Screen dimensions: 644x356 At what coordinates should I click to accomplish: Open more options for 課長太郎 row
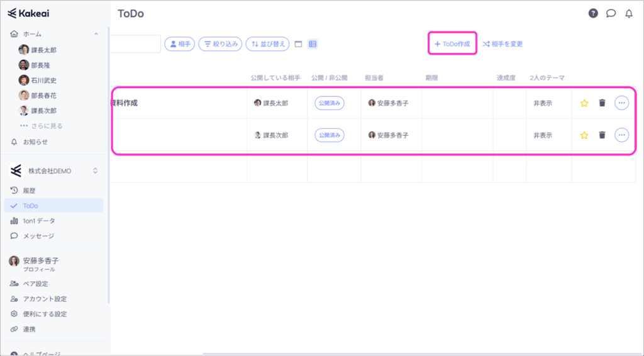(x=621, y=103)
